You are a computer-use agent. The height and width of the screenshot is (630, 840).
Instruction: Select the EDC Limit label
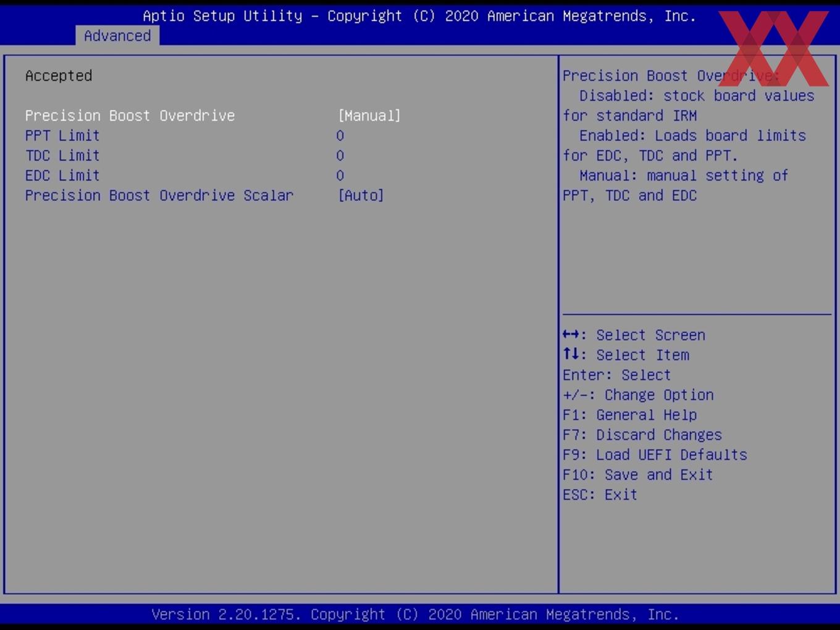tap(62, 175)
